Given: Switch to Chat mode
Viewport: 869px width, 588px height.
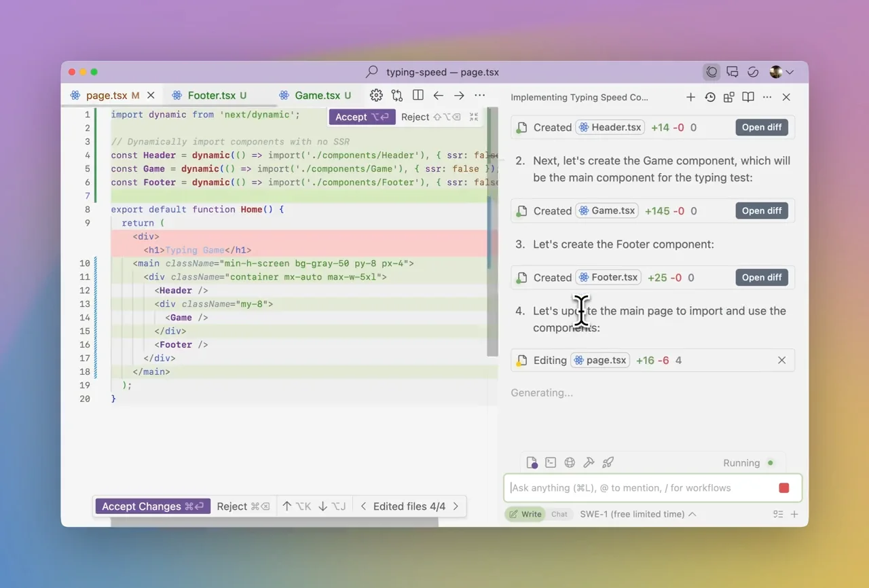Looking at the screenshot, I should tap(559, 514).
